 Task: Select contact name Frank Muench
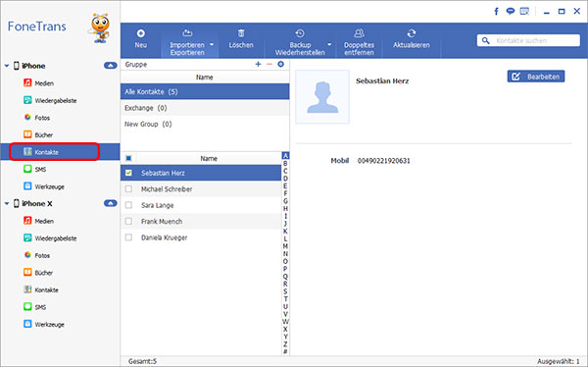click(162, 221)
